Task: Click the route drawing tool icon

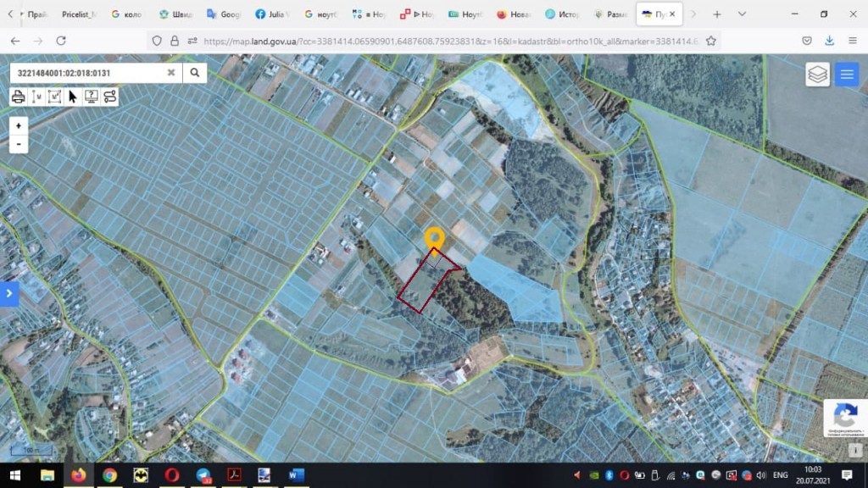Action: coord(109,97)
